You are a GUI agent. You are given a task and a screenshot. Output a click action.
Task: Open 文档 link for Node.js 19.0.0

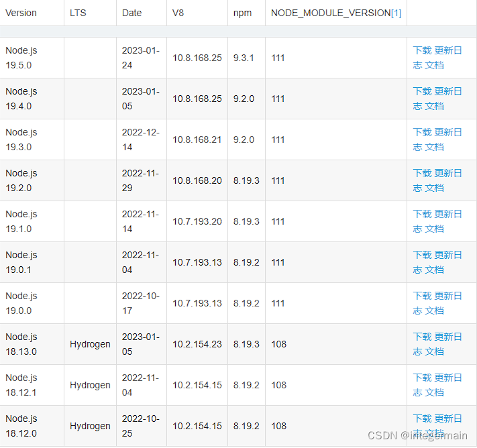pos(434,311)
